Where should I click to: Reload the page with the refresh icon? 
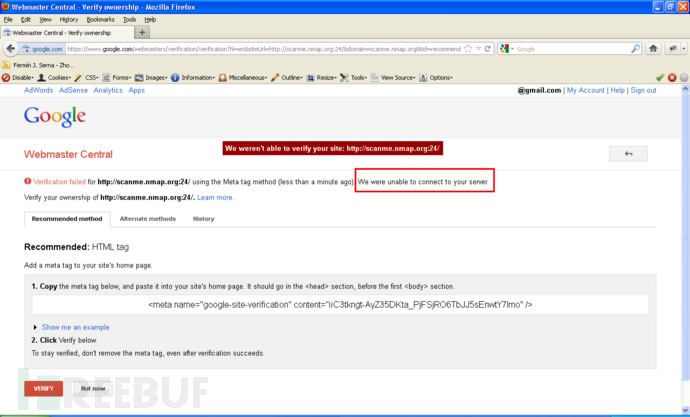pos(488,49)
